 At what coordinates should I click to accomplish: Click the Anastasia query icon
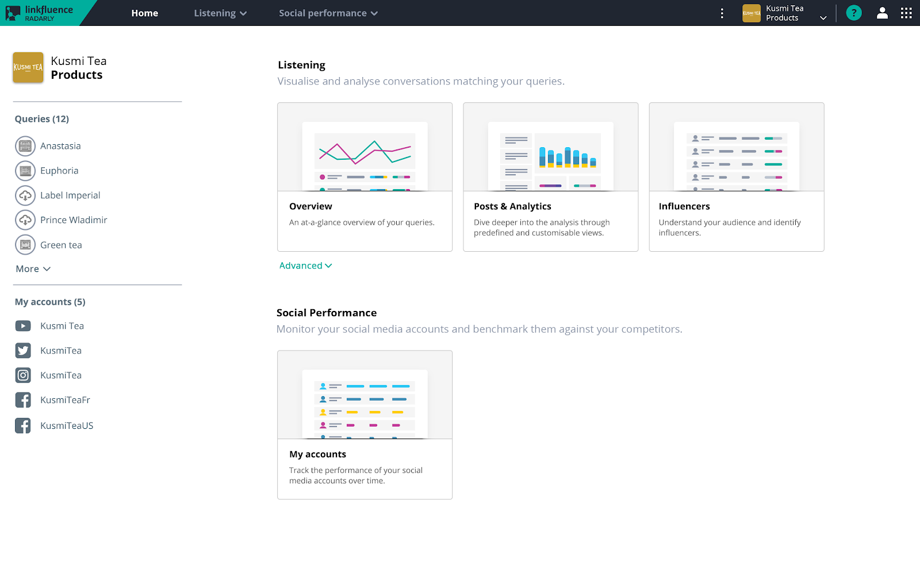(25, 146)
